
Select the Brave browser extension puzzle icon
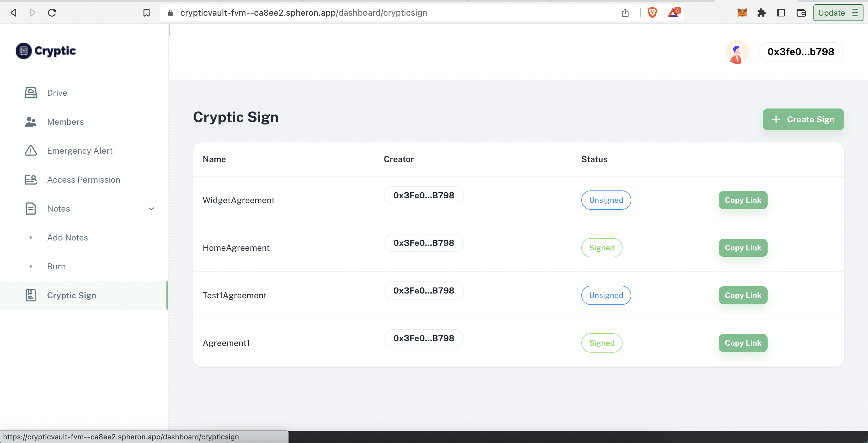[762, 12]
